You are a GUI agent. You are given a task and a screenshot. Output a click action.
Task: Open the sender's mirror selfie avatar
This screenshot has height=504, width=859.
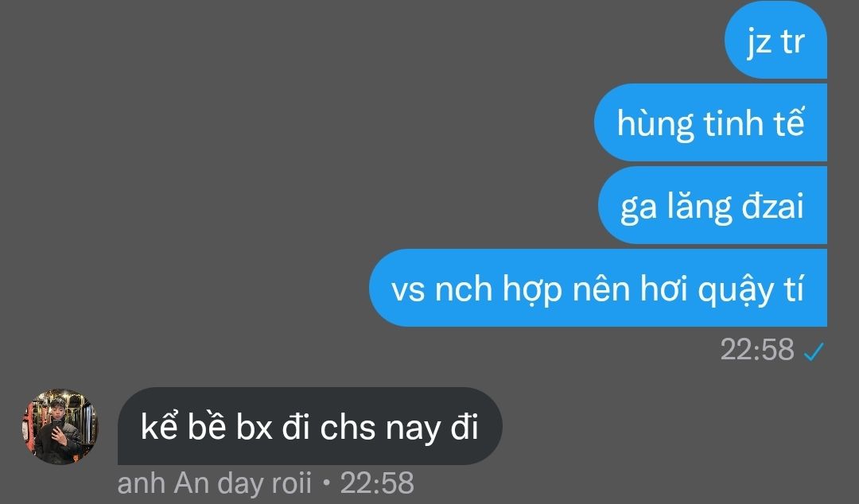[60, 427]
